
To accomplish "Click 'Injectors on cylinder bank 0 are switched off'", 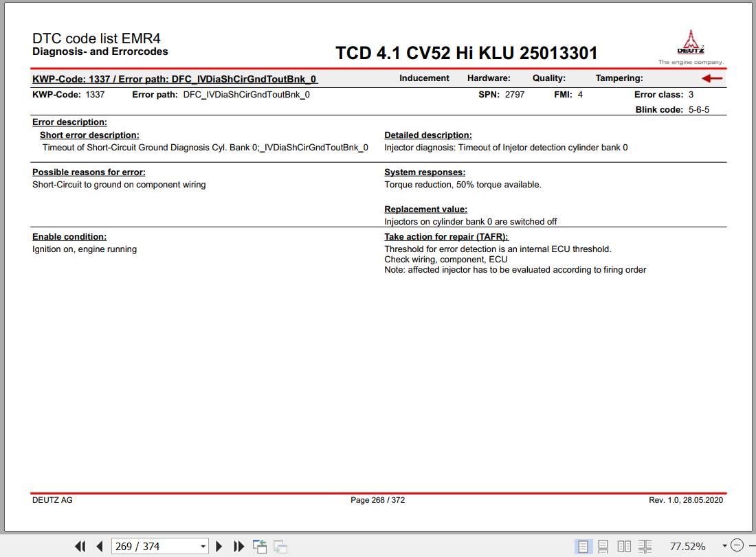I will click(x=471, y=222).
